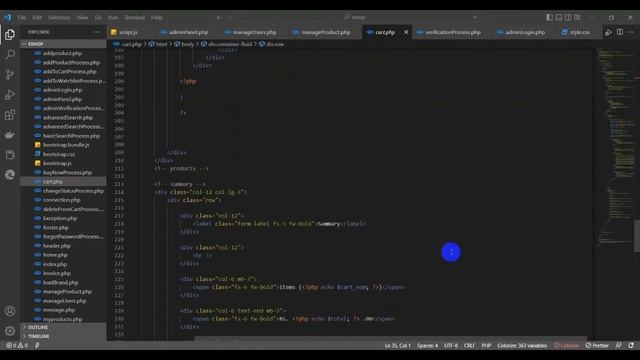Click the Prettier status bar item
640x360 pixels.
coord(597,345)
